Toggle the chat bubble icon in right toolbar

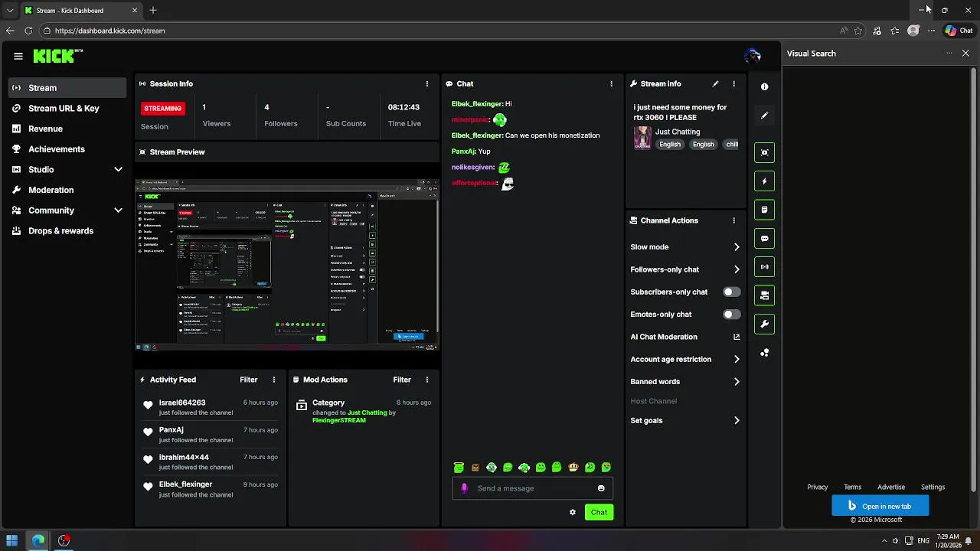pyautogui.click(x=764, y=239)
